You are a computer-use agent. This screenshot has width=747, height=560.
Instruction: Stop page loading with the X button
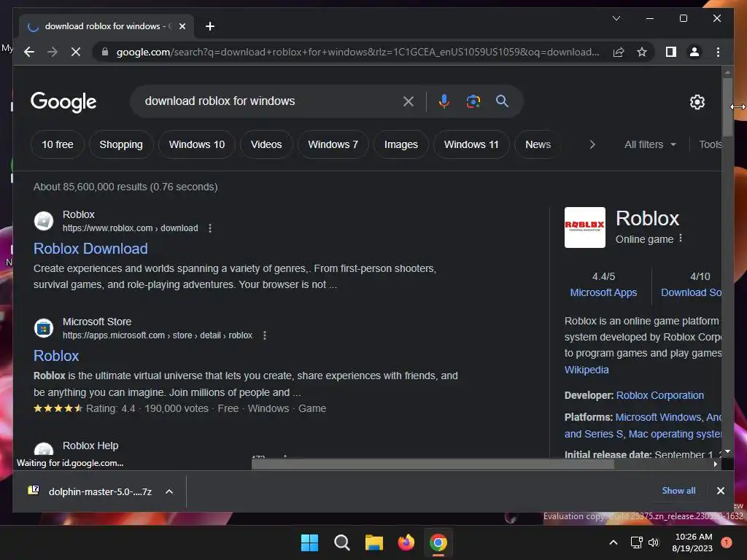click(x=76, y=52)
